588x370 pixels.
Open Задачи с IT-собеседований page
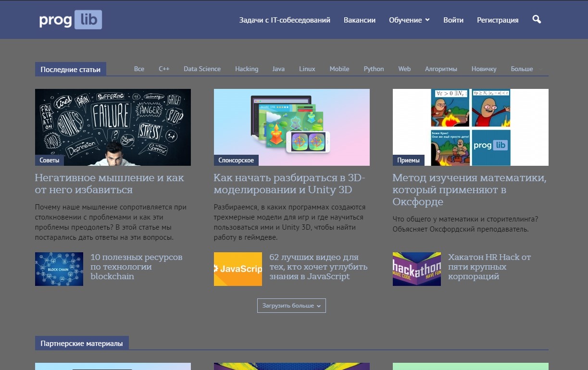285,20
